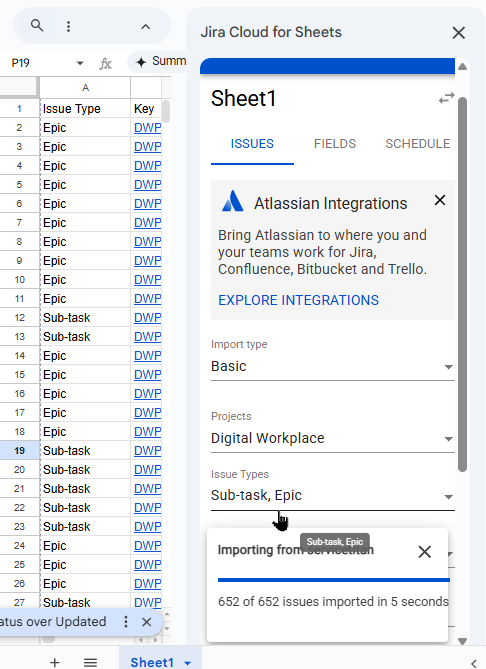Image resolution: width=486 pixels, height=669 pixels.
Task: Open the DWP link in row 2
Action: [x=147, y=128]
